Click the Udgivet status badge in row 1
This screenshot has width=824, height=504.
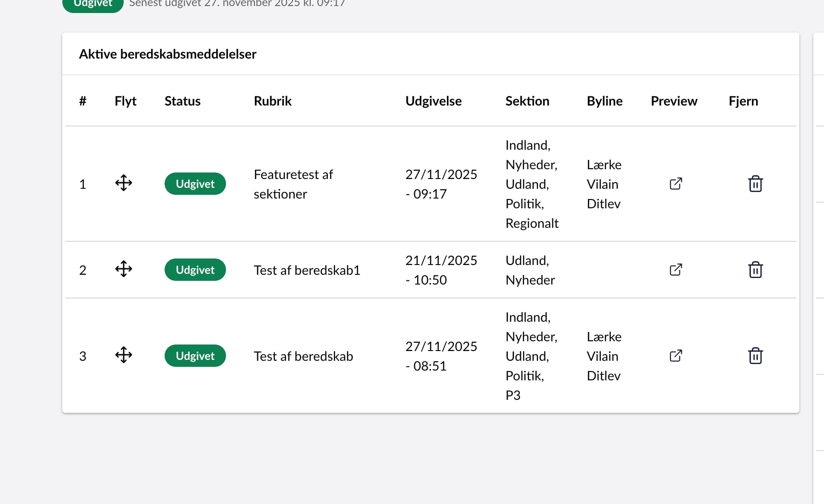tap(195, 184)
